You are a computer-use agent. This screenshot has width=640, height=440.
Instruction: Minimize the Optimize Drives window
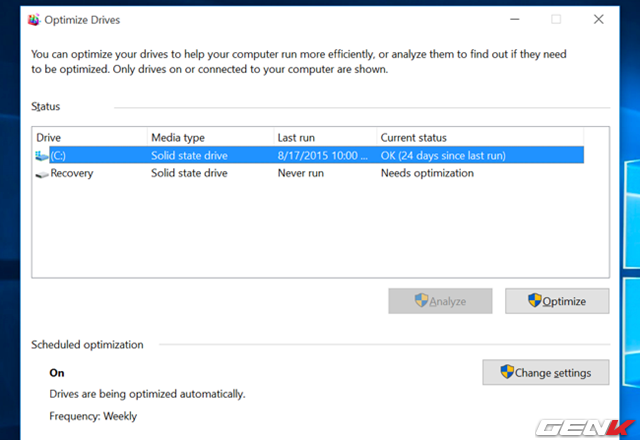pyautogui.click(x=515, y=19)
